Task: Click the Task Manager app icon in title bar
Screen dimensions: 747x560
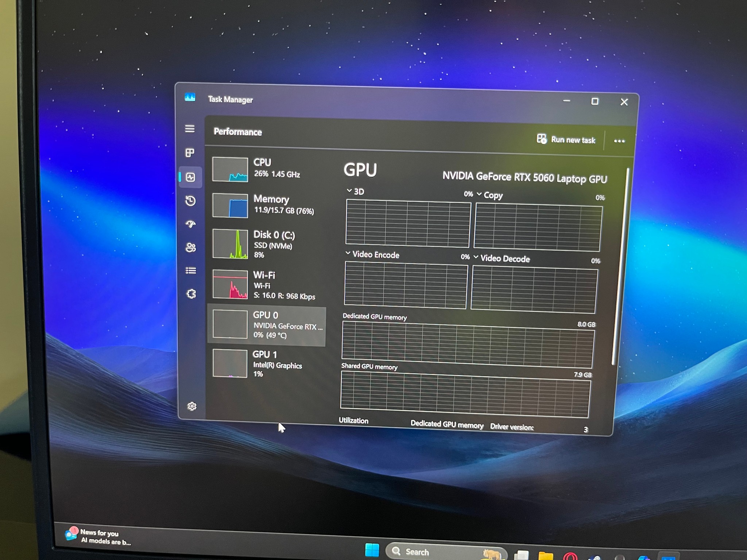Action: pos(190,97)
